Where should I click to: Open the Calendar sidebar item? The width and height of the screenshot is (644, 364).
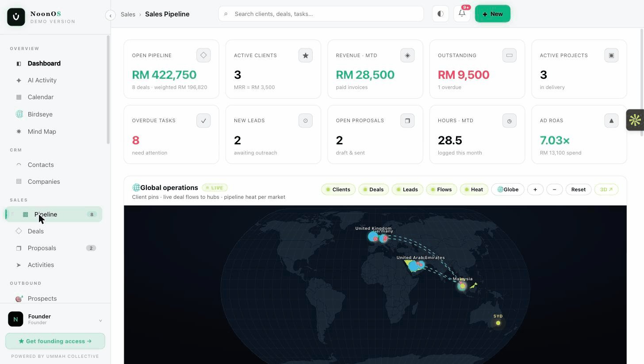(55, 97)
